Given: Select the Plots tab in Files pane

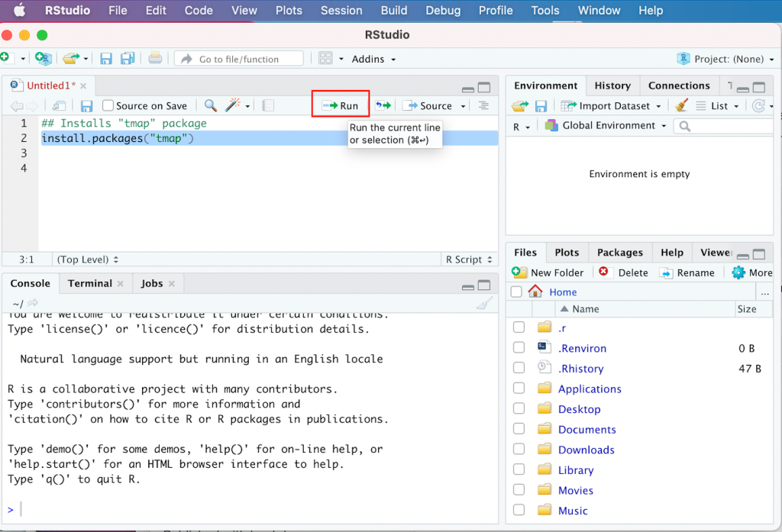Looking at the screenshot, I should pos(567,253).
